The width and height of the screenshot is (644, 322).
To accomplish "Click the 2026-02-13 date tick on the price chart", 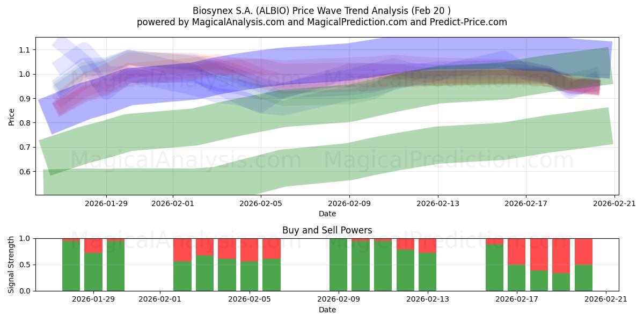I will tap(438, 203).
